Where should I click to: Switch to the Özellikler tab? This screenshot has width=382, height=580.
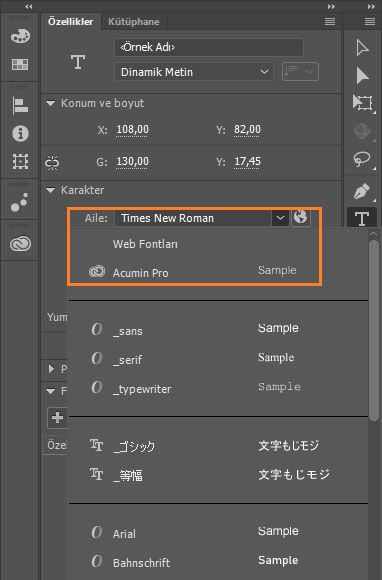point(70,21)
